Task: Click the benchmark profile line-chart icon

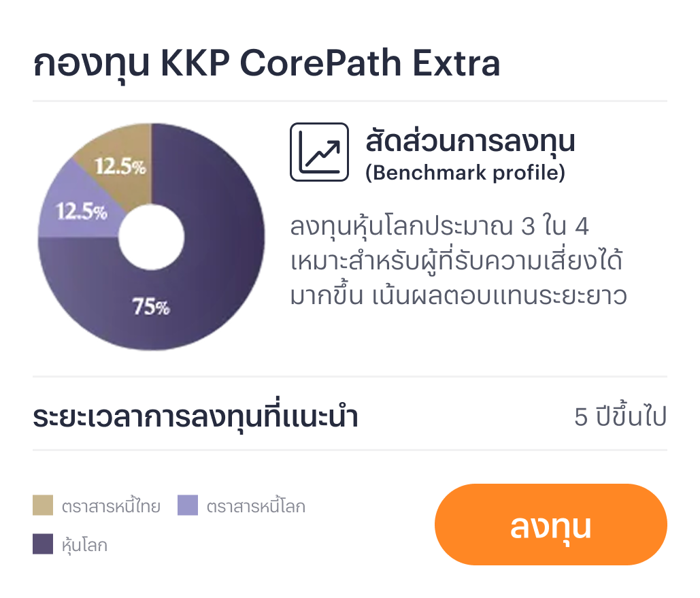Action: pos(319,152)
